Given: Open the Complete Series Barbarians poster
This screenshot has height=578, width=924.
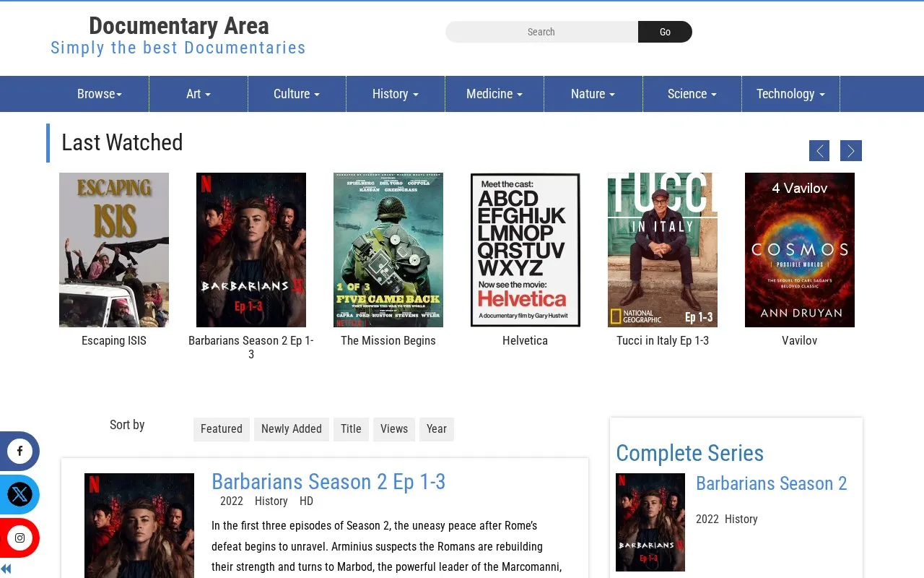Looking at the screenshot, I should tap(650, 522).
